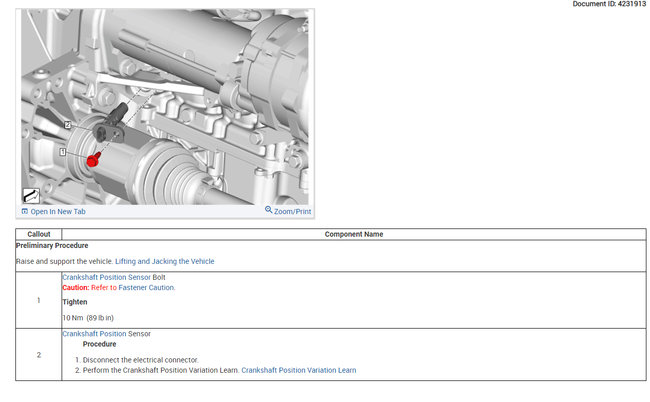Click callout label 1 in the illustration
This screenshot has width=650, height=402.
pos(62,152)
